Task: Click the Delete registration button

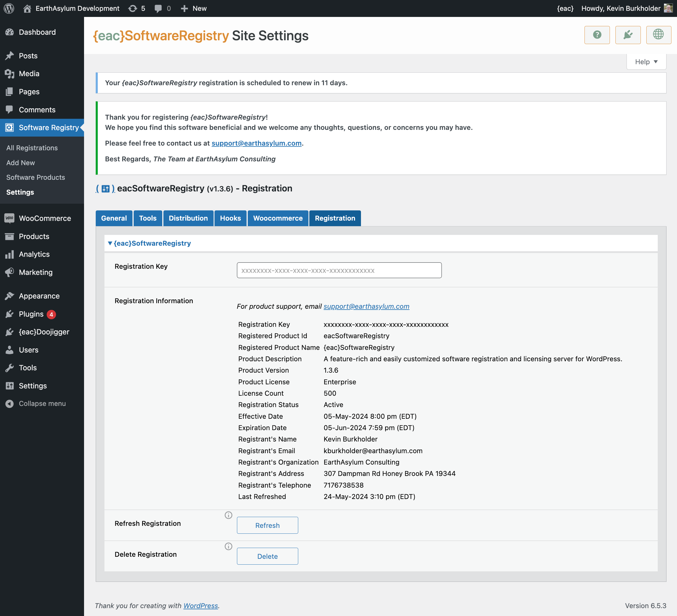Action: pos(267,556)
